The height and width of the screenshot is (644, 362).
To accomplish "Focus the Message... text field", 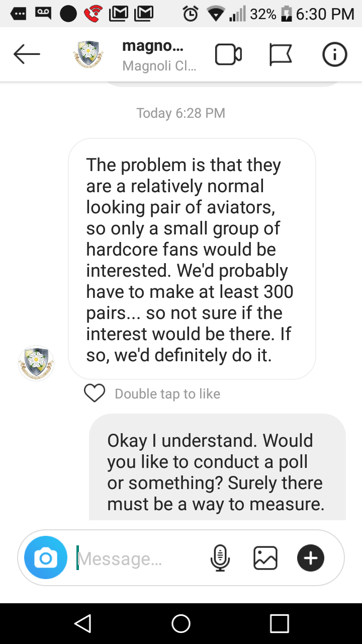I will pyautogui.click(x=141, y=558).
